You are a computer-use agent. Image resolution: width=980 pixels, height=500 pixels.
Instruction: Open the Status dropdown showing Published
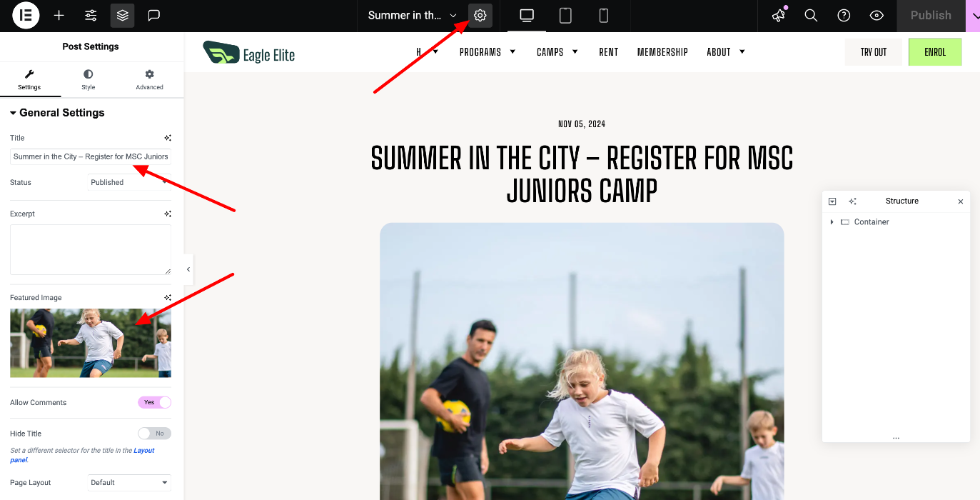[x=129, y=182]
